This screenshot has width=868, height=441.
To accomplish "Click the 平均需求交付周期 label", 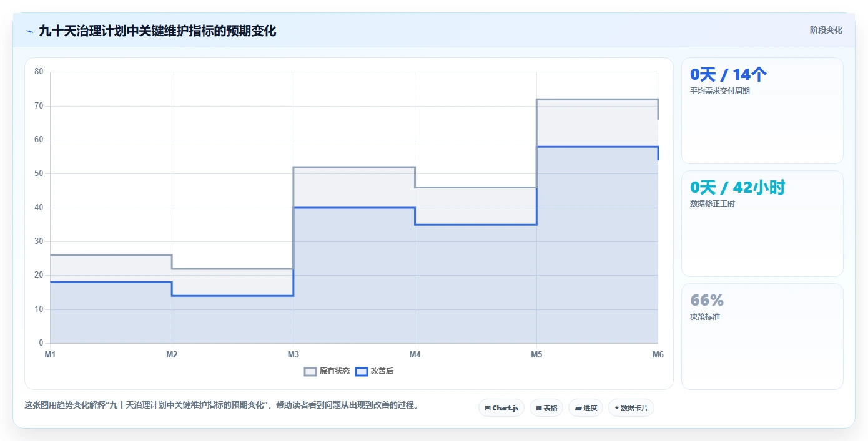I will 720,90.
